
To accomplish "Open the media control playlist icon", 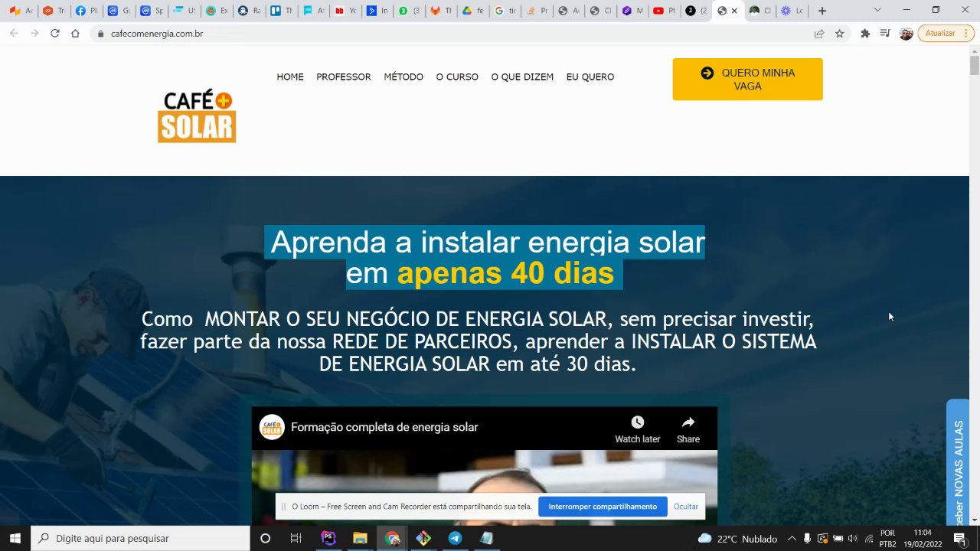I will coord(885,34).
